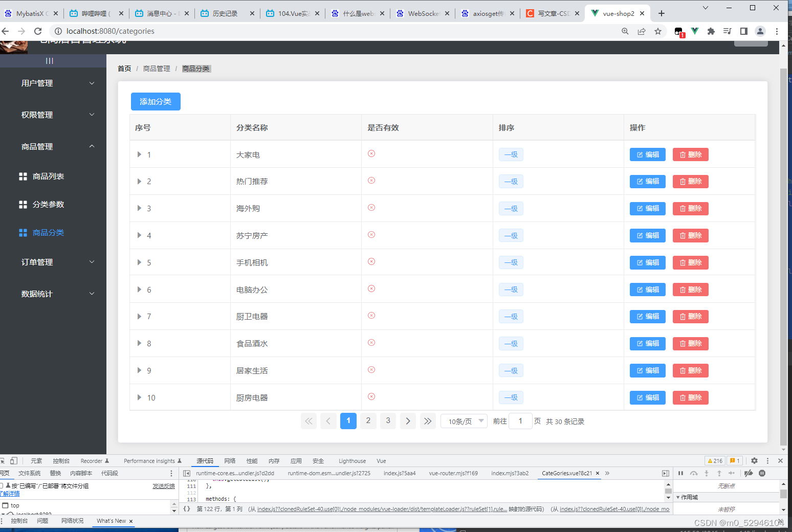This screenshot has height=532, width=792.
Task: Edit the 食品酒水 category
Action: tap(648, 343)
